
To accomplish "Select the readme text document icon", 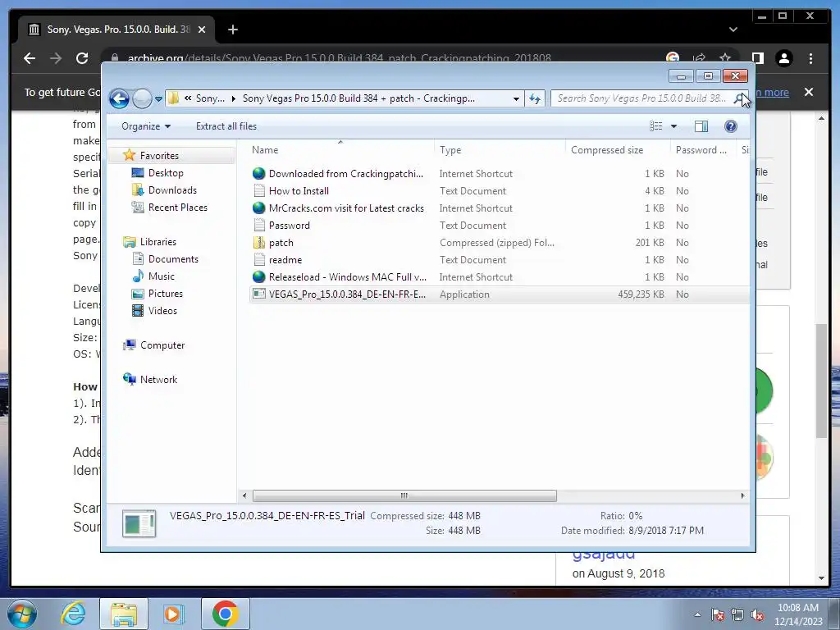I will pyautogui.click(x=258, y=260).
